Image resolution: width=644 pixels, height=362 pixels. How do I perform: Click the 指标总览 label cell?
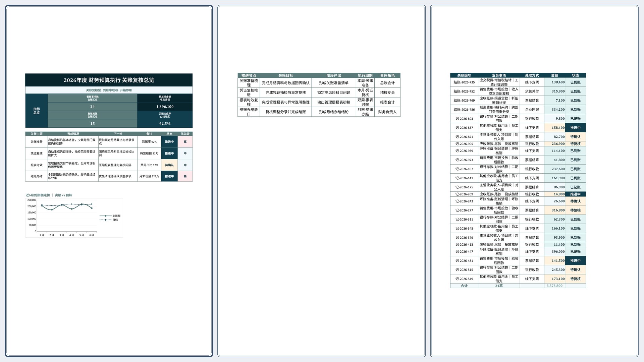click(x=37, y=111)
